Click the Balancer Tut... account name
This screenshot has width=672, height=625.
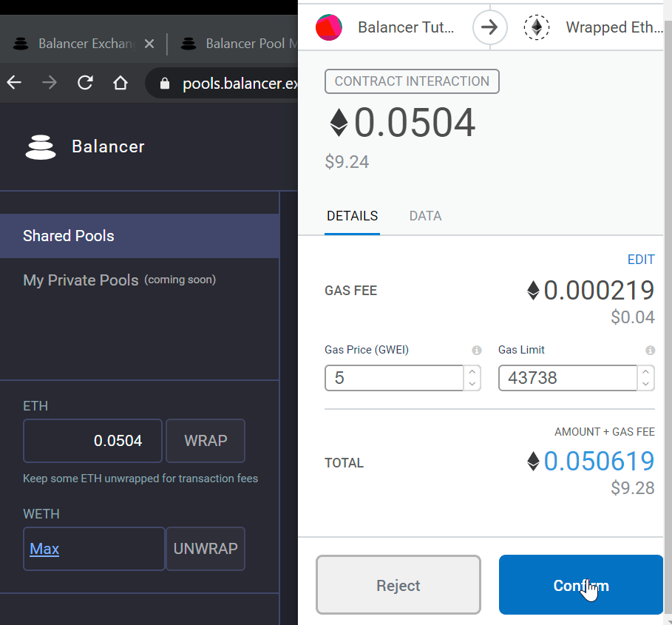point(406,27)
